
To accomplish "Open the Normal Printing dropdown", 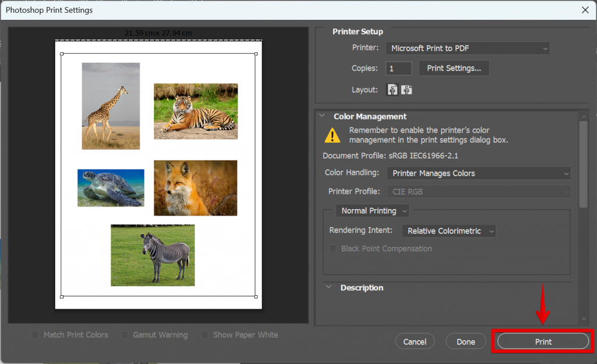I will pyautogui.click(x=372, y=210).
